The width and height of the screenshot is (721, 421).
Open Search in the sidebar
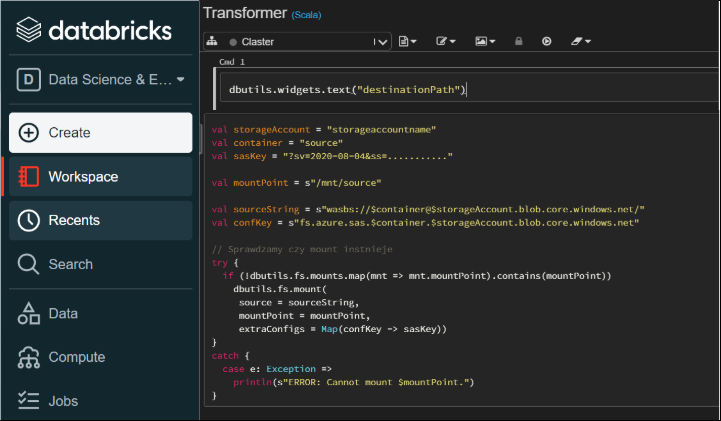[101, 264]
